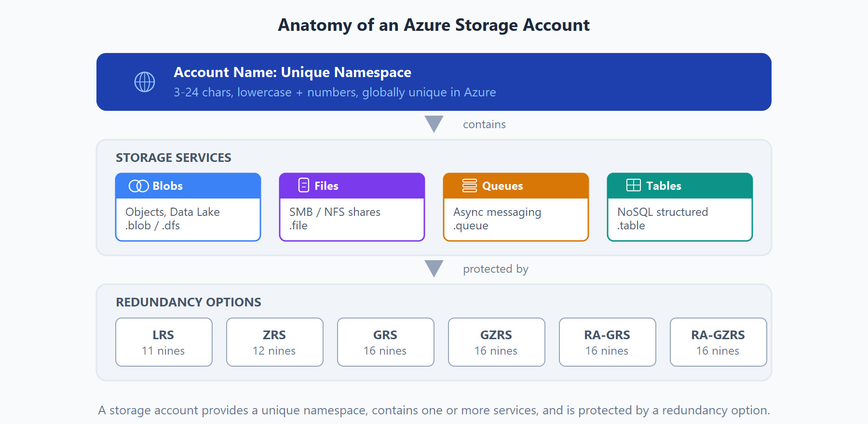Image resolution: width=868 pixels, height=424 pixels.
Task: Click the 'Anatomy of an Azure Storage Account' title
Action: 434,25
